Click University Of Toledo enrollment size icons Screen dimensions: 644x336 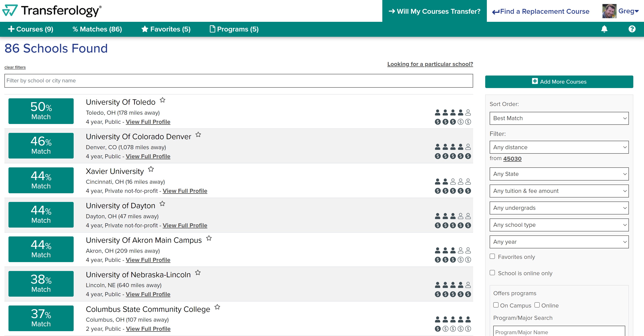click(x=453, y=112)
